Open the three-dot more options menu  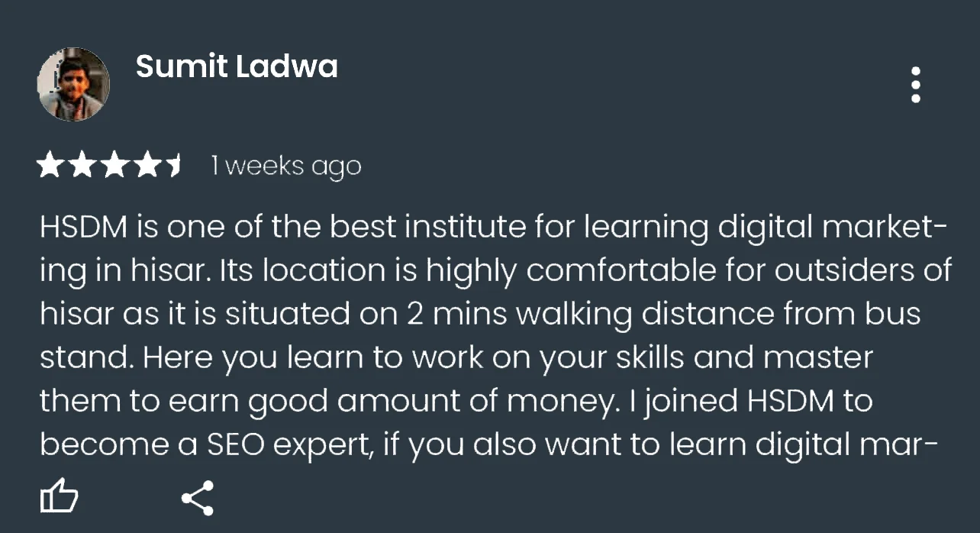point(915,85)
